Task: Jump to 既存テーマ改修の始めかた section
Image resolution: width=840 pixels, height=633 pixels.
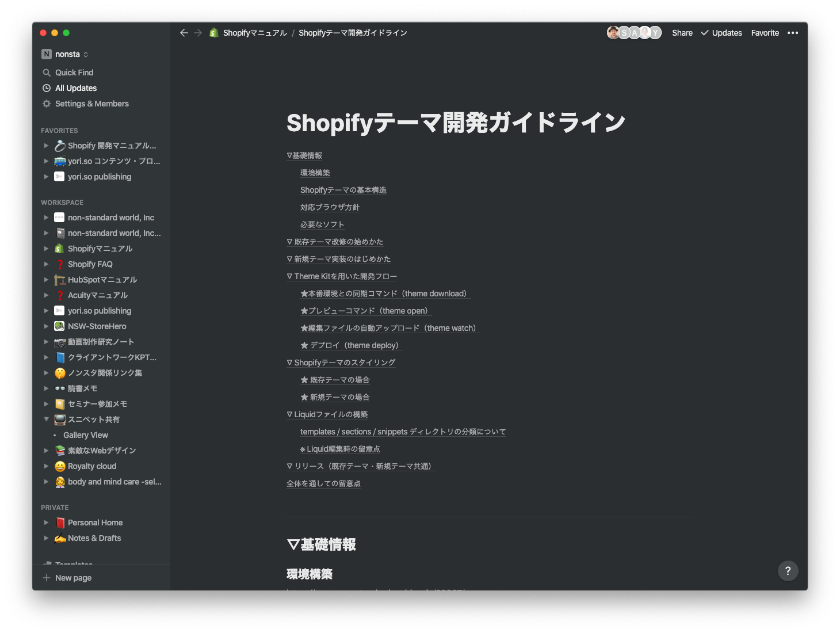Action: [x=335, y=242]
